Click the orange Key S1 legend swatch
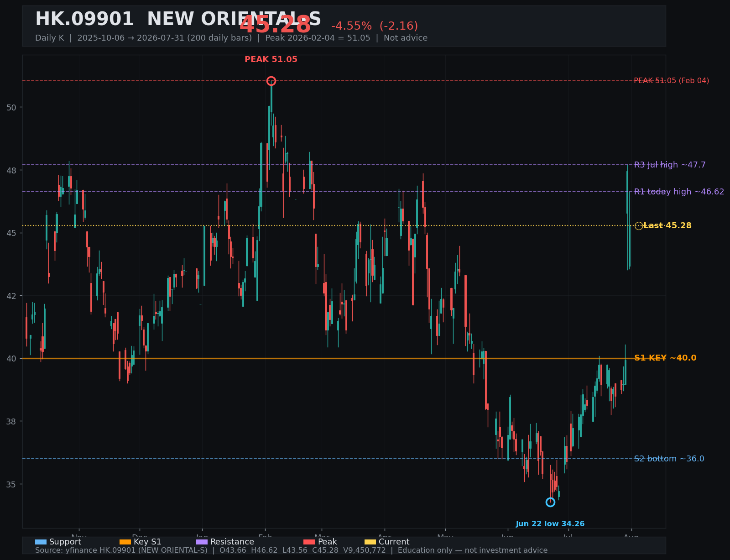This screenshot has height=560, width=730. pos(125,542)
